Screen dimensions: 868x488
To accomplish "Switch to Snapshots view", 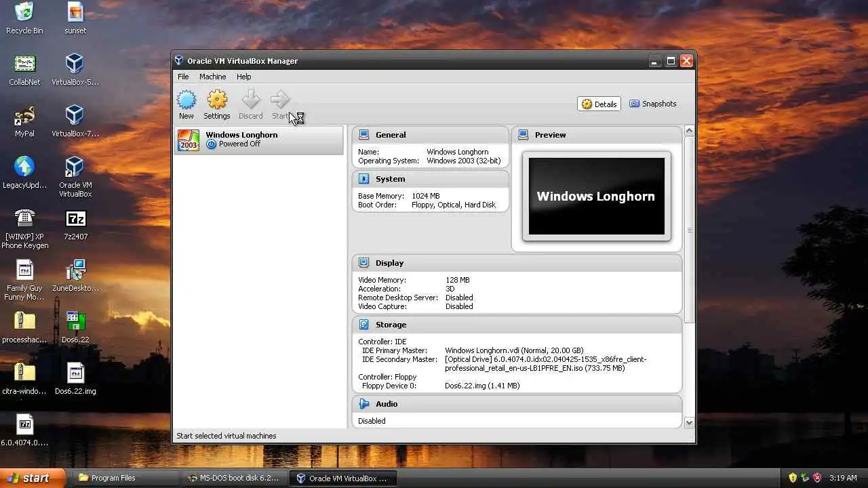I will (x=652, y=104).
